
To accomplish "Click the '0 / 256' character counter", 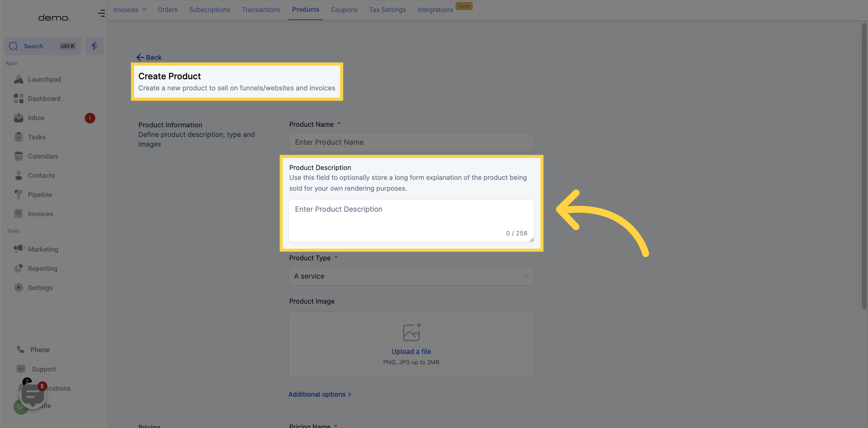I will point(516,233).
